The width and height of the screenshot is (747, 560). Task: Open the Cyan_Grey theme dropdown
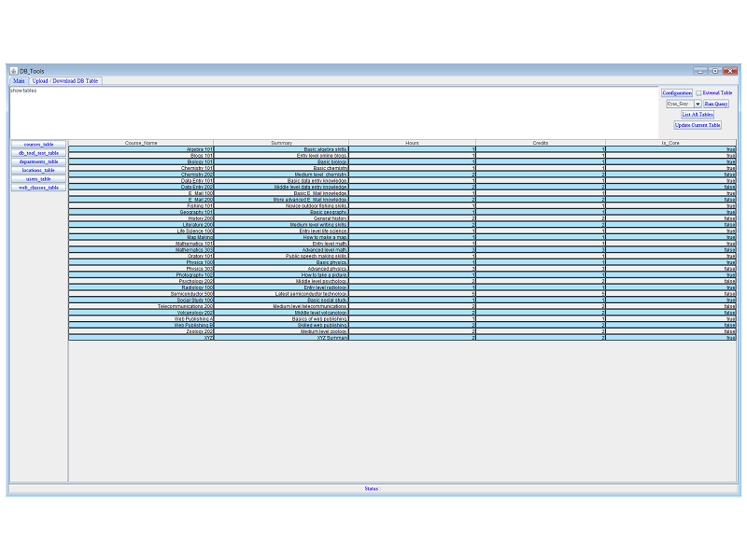coord(681,104)
